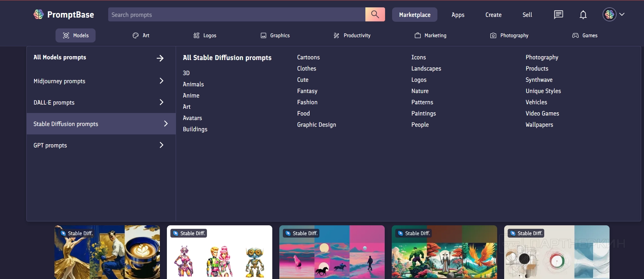The image size is (644, 279).
Task: Click the Photography camera icon
Action: click(493, 35)
